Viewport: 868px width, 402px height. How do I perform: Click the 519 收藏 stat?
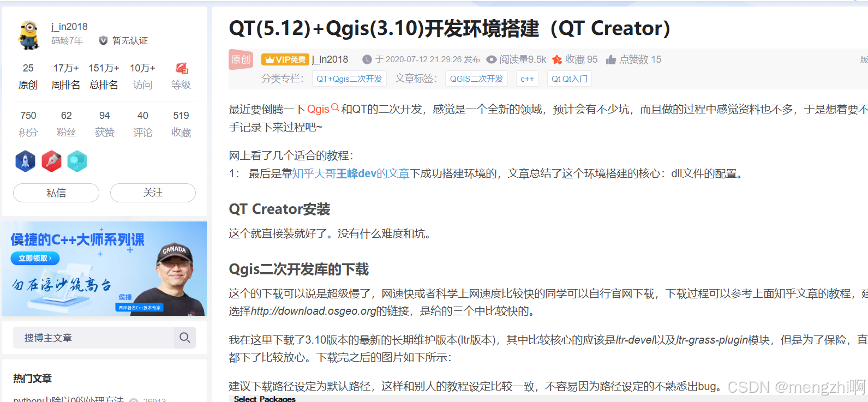pyautogui.click(x=181, y=124)
